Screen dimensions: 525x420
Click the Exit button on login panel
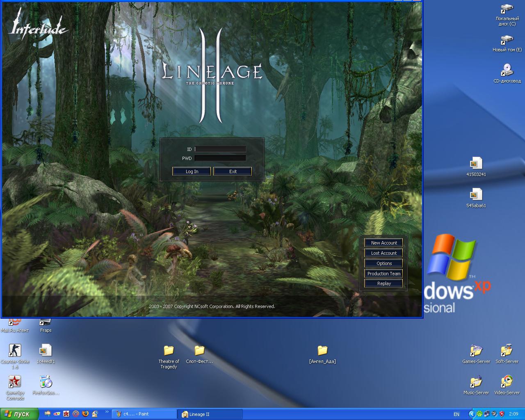233,171
